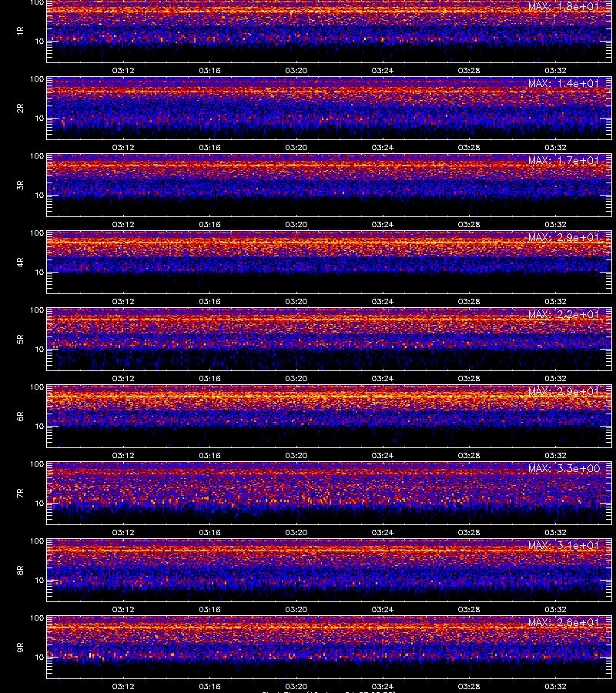616x693 pixels.
Task: Click the 03:16 time label below 2R
Action: (209, 147)
